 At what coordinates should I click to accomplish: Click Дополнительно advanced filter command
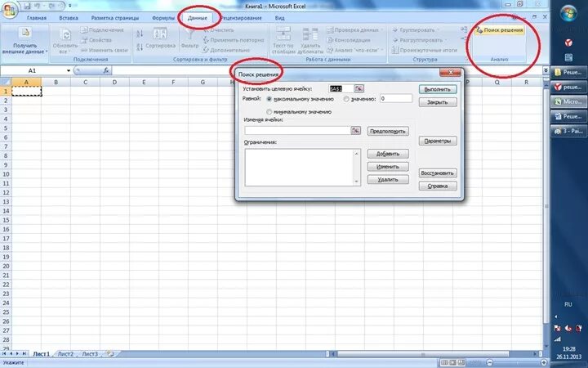[226, 50]
